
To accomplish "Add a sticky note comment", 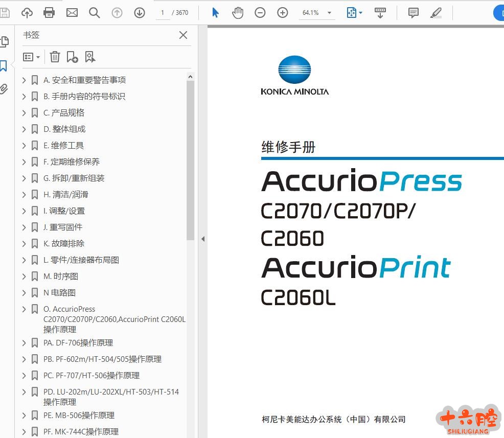I will tap(414, 13).
